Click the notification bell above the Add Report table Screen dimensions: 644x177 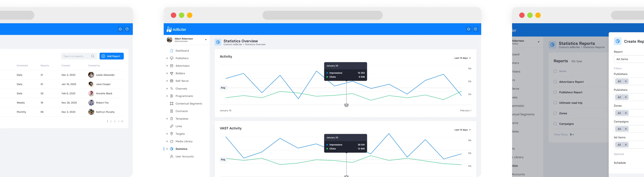pos(120,29)
